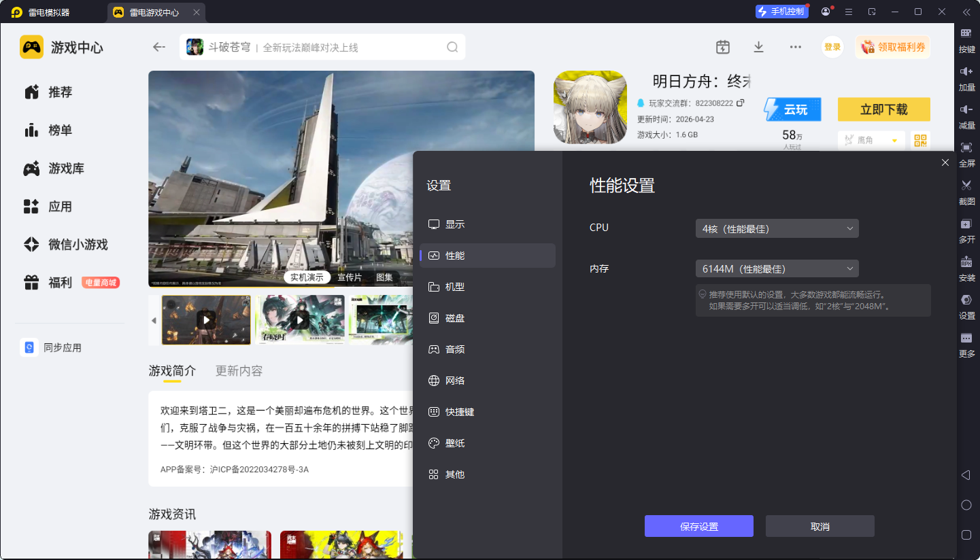This screenshot has width=980, height=560.
Task: Open the 多开 multi-instance tool
Action: point(966,231)
